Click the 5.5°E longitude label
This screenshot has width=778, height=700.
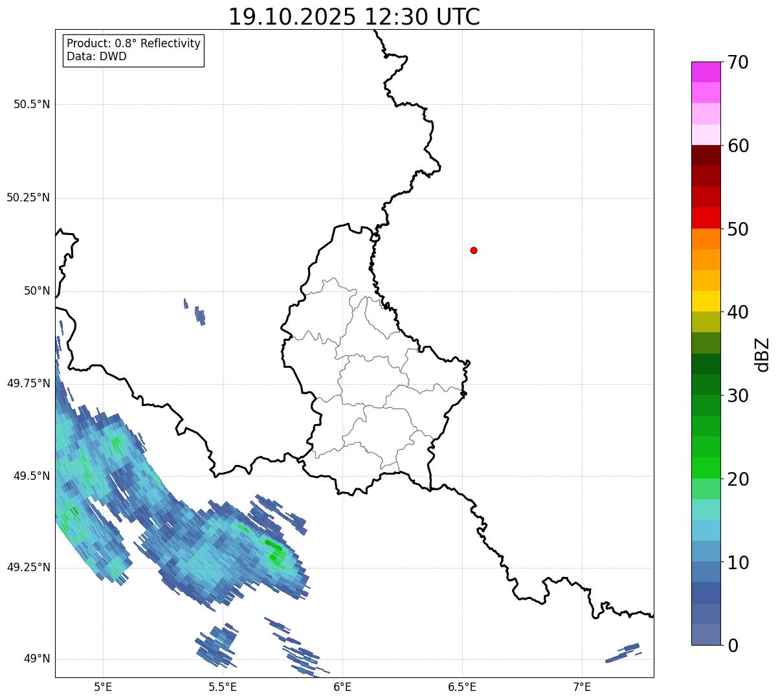pos(223,686)
